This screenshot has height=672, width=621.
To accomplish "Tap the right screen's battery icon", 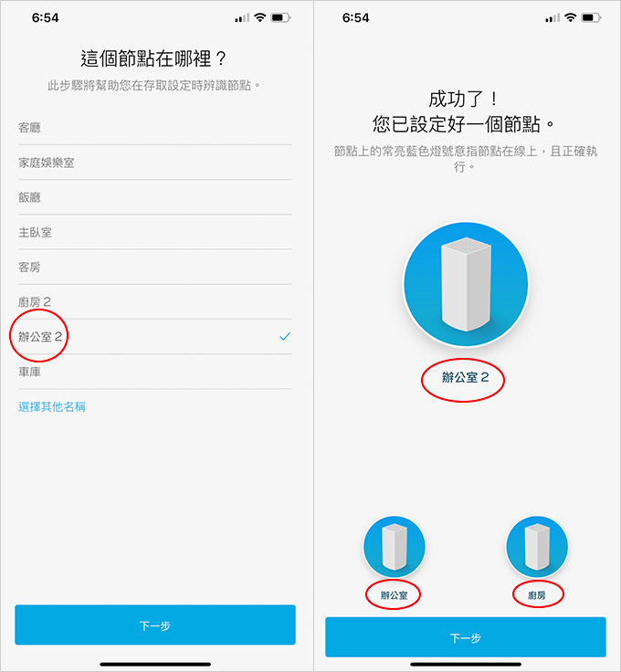I will (x=591, y=17).
